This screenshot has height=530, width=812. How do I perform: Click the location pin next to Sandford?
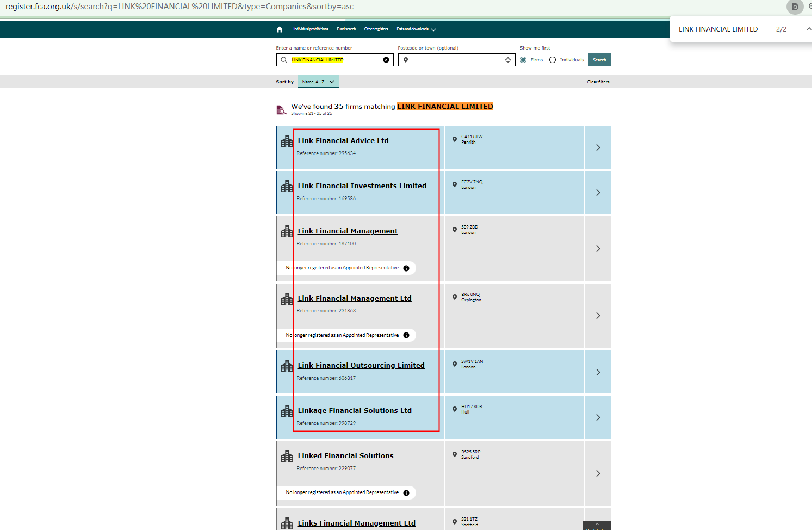[455, 454]
